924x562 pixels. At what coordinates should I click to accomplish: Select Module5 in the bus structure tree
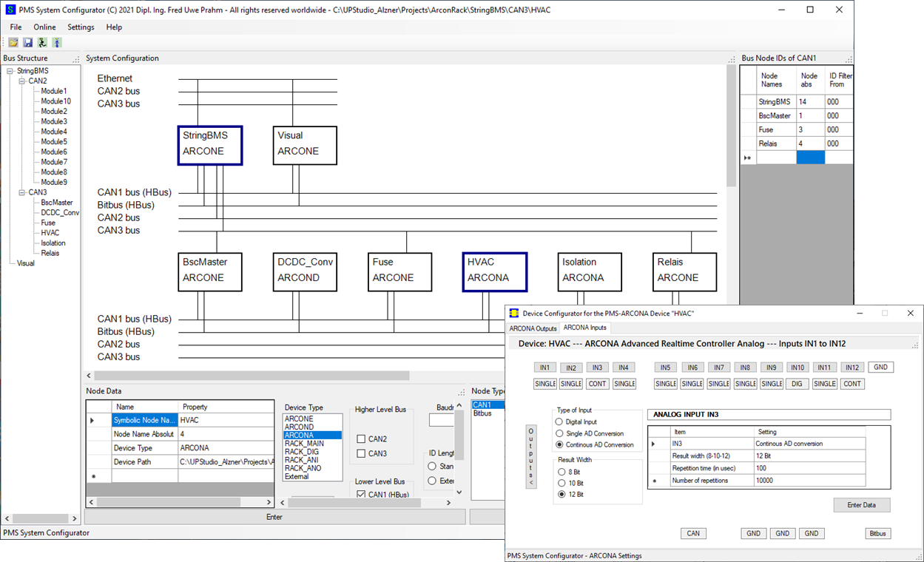tap(54, 141)
